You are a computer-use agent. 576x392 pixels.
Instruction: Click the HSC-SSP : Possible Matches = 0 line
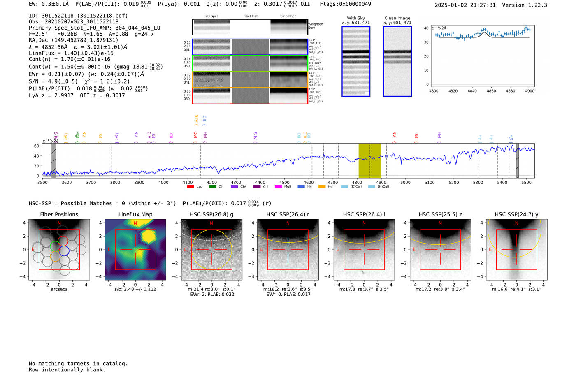pyautogui.click(x=102, y=203)
